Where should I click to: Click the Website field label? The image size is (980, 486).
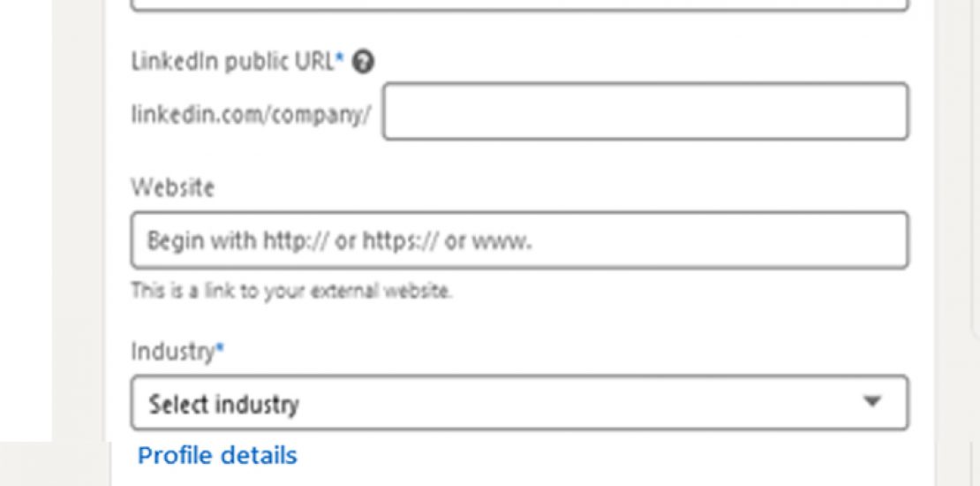tap(172, 187)
